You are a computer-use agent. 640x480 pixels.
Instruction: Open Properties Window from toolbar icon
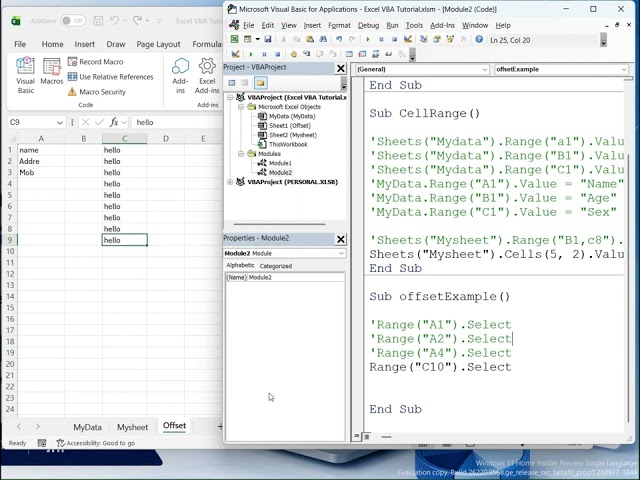pos(437,39)
